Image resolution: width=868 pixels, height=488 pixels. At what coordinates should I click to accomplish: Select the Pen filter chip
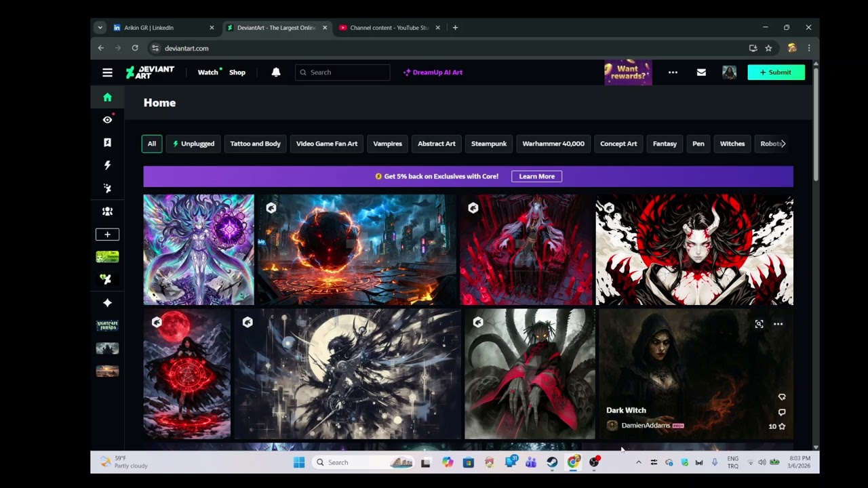698,144
